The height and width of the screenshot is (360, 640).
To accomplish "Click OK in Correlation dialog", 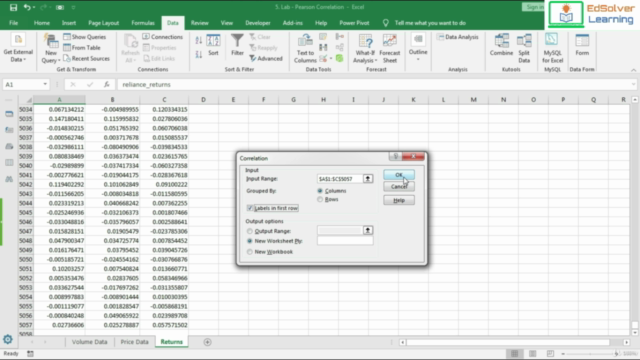I will point(399,175).
